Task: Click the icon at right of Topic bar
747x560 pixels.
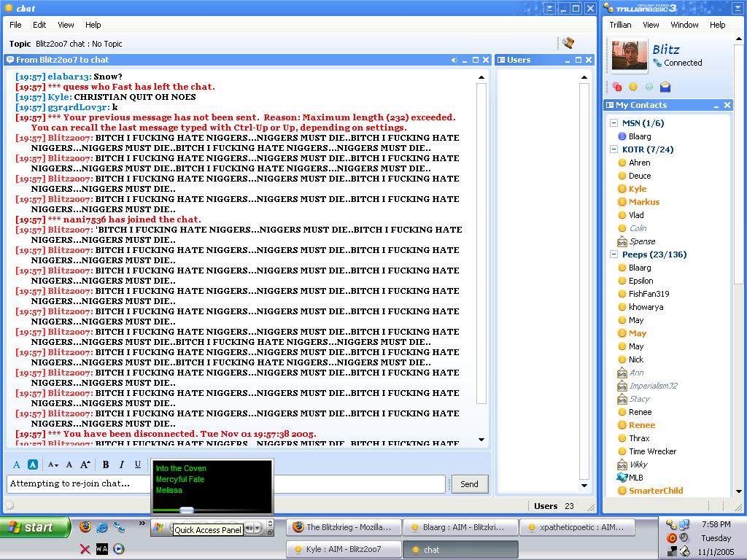Action: click(x=568, y=44)
